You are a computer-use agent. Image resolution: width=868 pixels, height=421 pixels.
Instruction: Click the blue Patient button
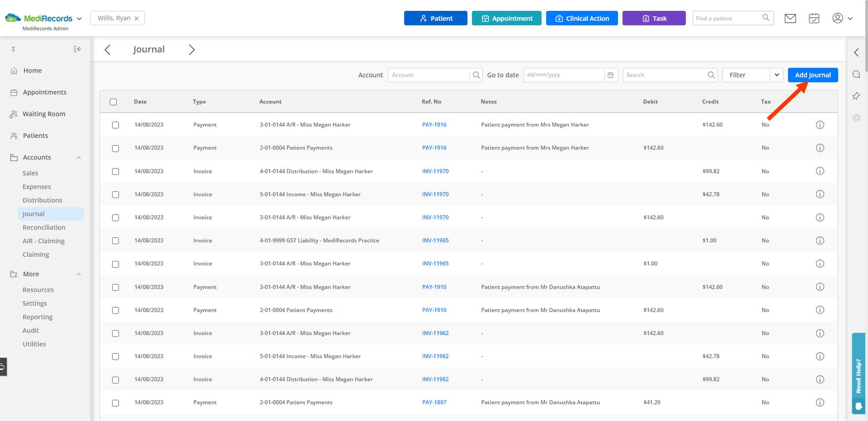[436, 18]
